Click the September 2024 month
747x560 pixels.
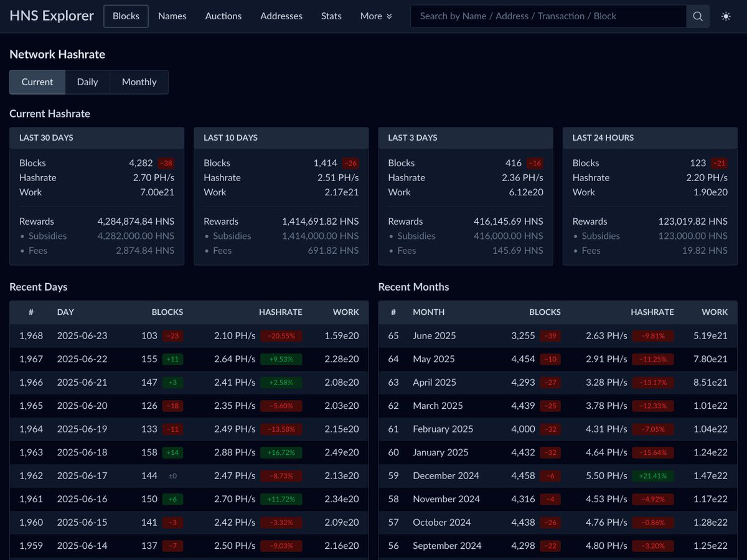tap(447, 546)
